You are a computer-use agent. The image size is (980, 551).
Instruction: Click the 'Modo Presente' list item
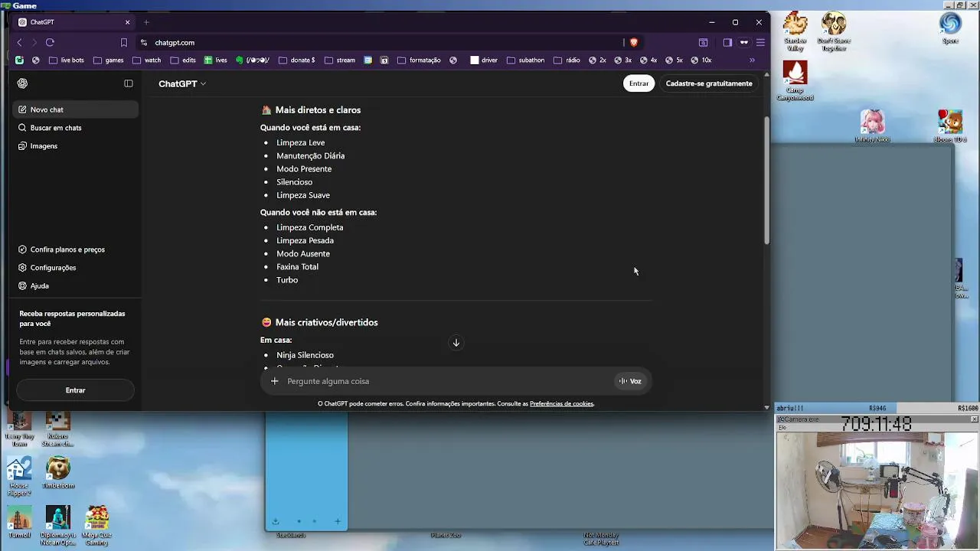pos(304,169)
